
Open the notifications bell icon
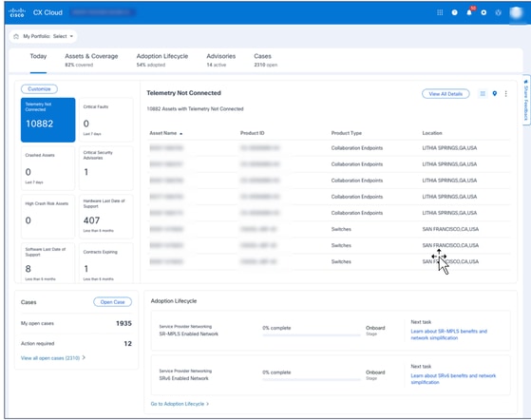pos(469,12)
